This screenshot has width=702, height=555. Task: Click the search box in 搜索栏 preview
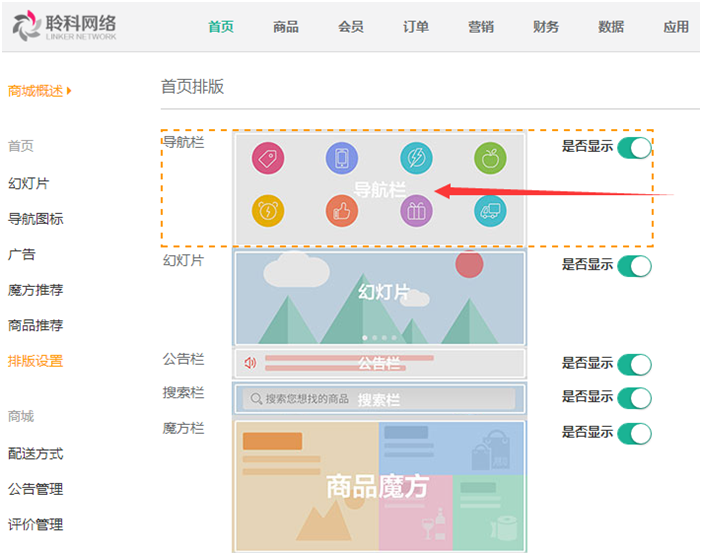click(379, 399)
